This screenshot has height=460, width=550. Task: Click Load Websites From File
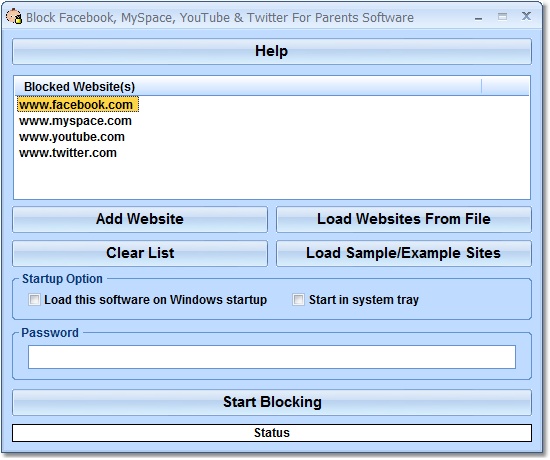(404, 219)
